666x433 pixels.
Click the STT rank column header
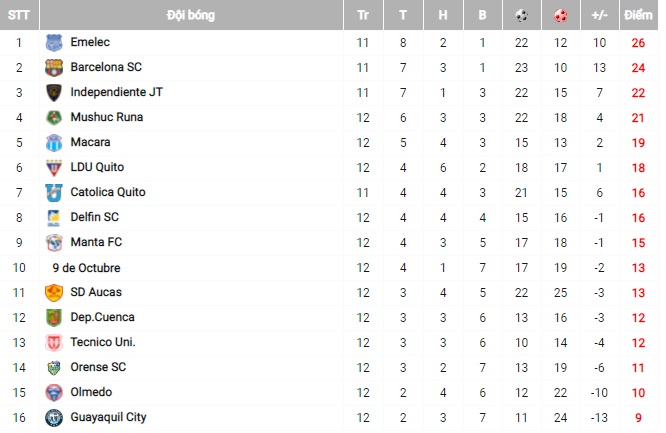pos(19,16)
